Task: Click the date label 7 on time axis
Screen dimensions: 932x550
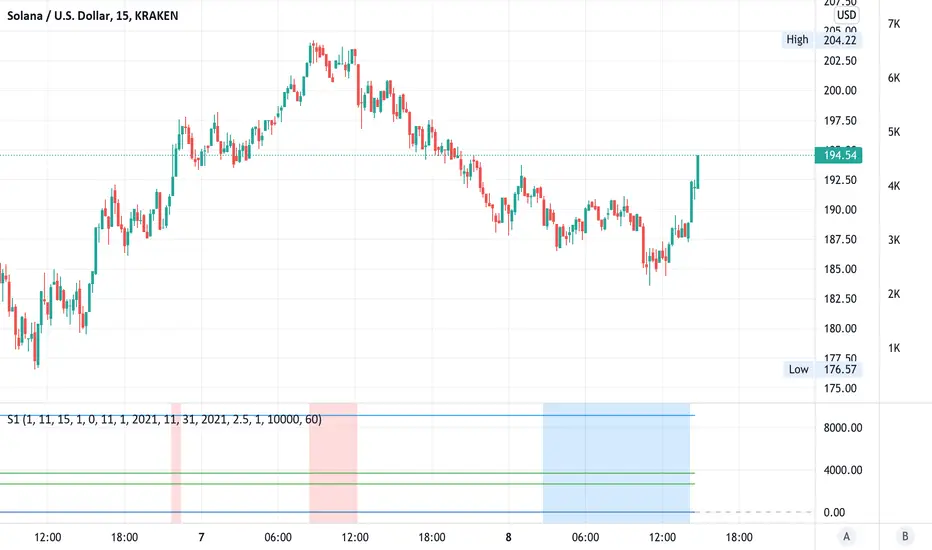Action: [x=201, y=537]
